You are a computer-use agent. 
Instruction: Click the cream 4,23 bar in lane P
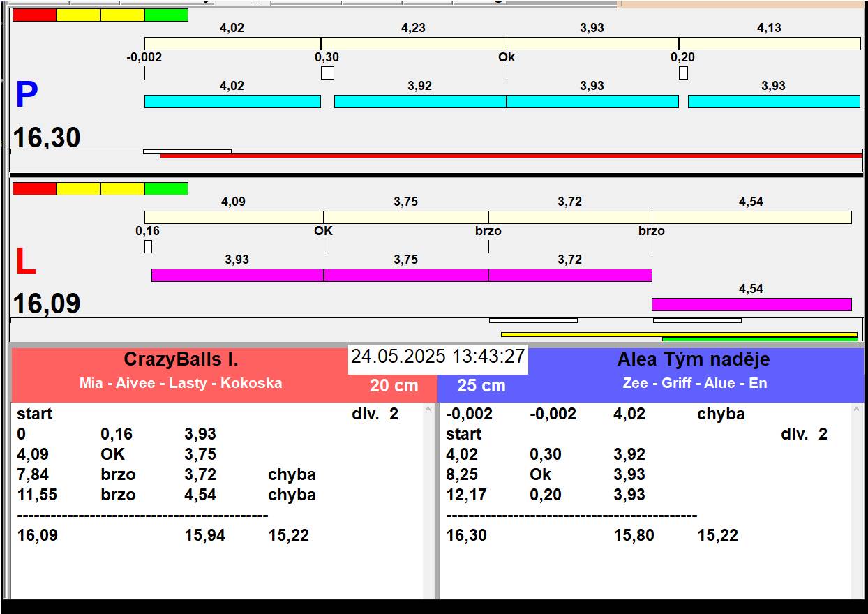pyautogui.click(x=414, y=43)
